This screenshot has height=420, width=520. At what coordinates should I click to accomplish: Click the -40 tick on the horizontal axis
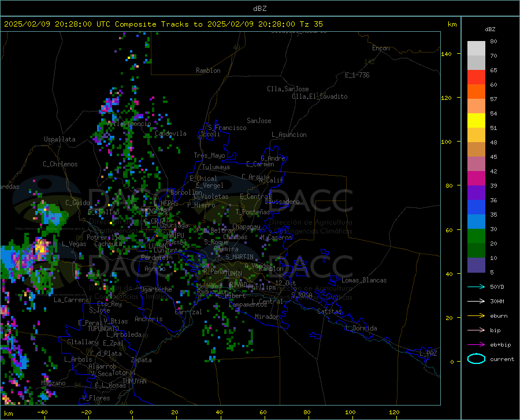[x=42, y=412]
